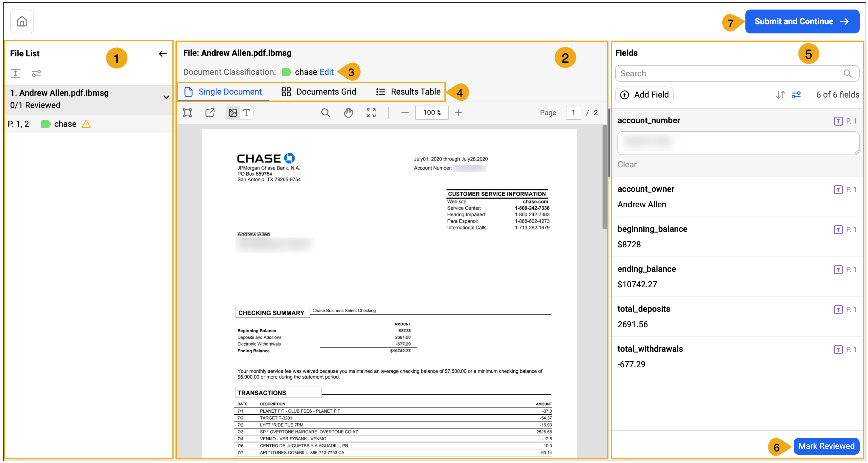868x463 pixels.
Task: Select the external link/pop-out icon
Action: click(210, 112)
